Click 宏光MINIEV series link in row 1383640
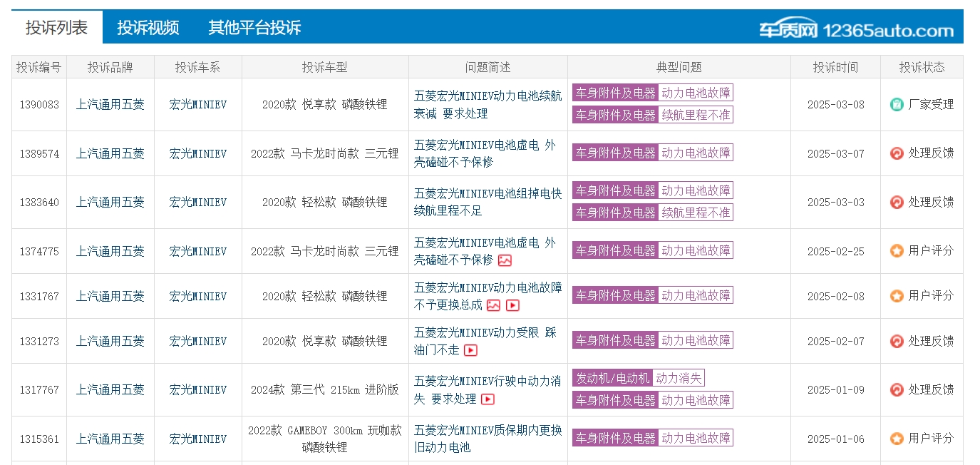 pyautogui.click(x=198, y=203)
